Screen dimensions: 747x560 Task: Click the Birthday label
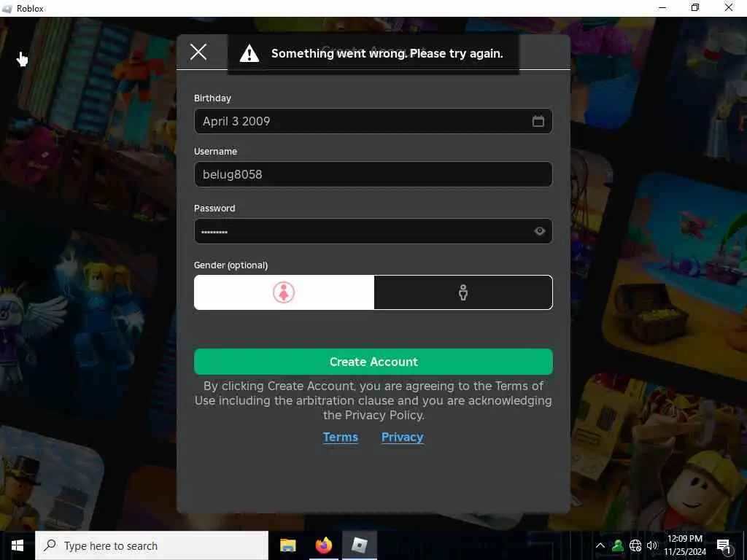tap(212, 98)
